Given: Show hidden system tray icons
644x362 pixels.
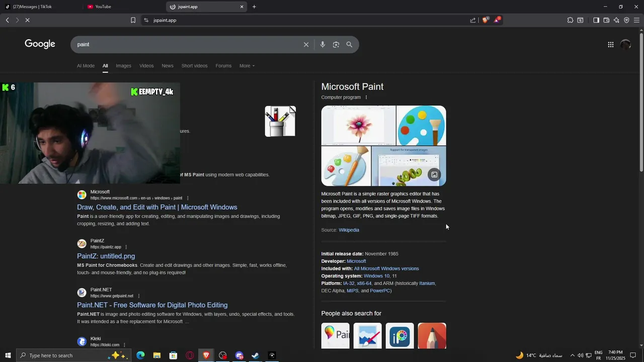Looking at the screenshot, I should 572,355.
